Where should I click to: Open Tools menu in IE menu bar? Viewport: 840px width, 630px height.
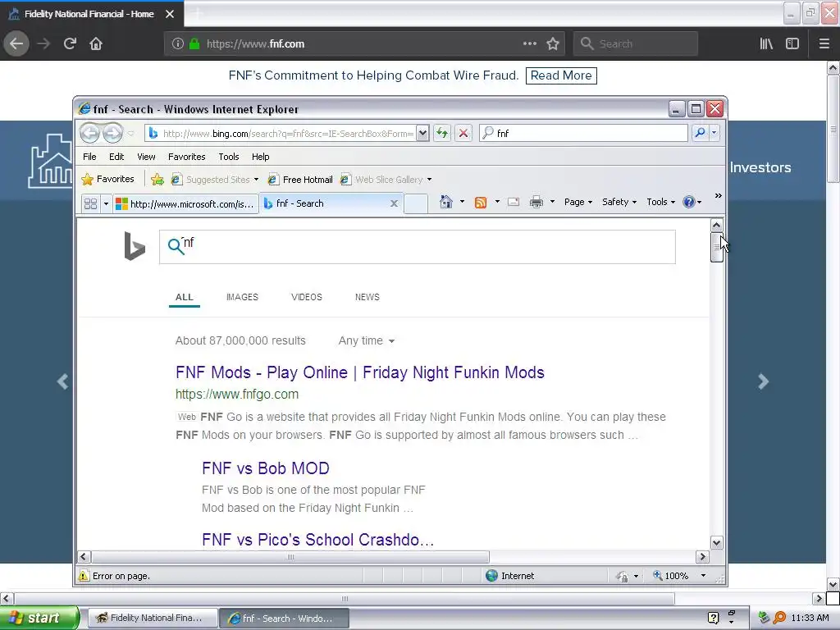[228, 157]
